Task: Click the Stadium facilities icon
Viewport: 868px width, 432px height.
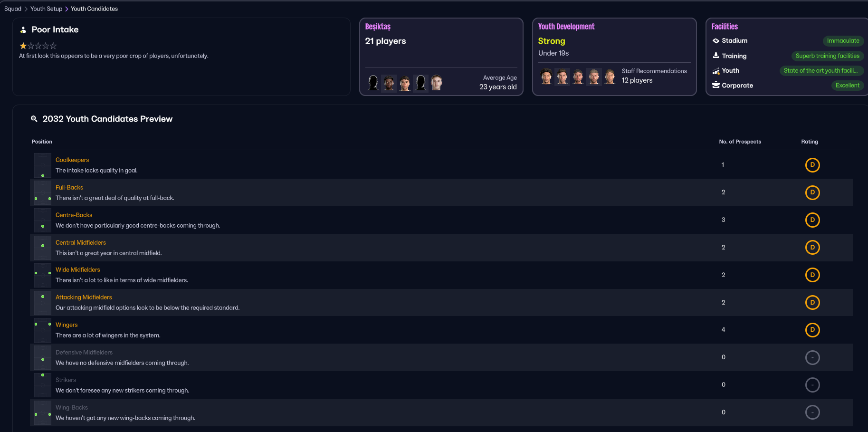Action: (715, 41)
